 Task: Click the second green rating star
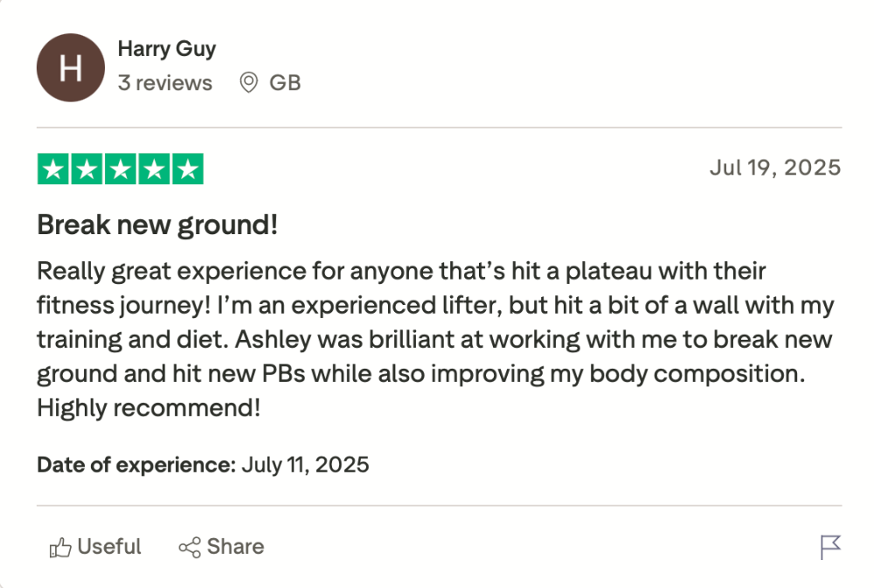(87, 169)
